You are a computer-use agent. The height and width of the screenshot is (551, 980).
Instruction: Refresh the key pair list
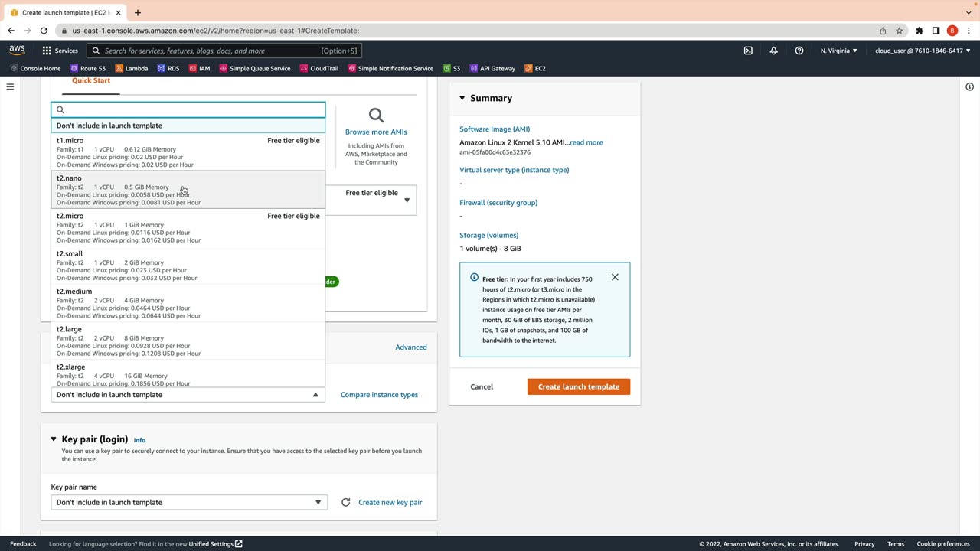click(x=345, y=502)
